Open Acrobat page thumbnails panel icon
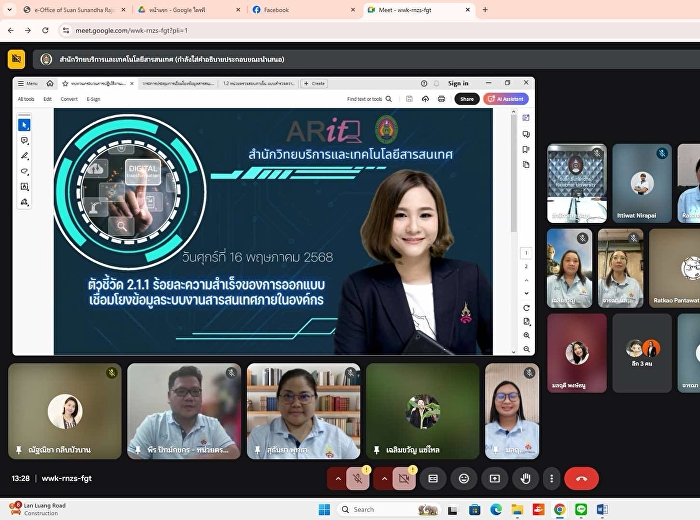The width and height of the screenshot is (700, 520). tap(526, 165)
